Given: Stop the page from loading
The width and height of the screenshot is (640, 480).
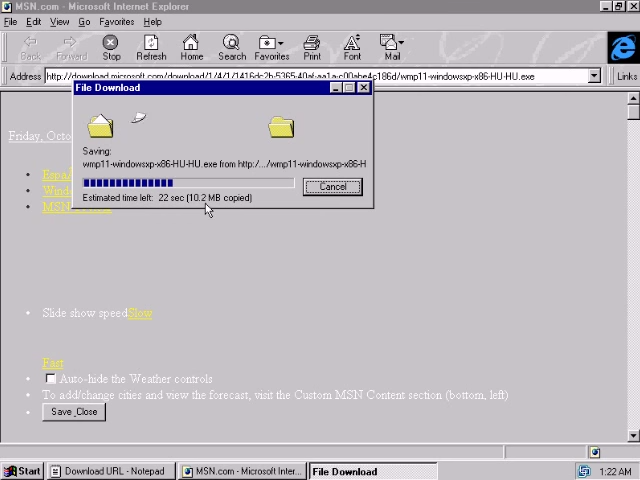Looking at the screenshot, I should tap(111, 48).
